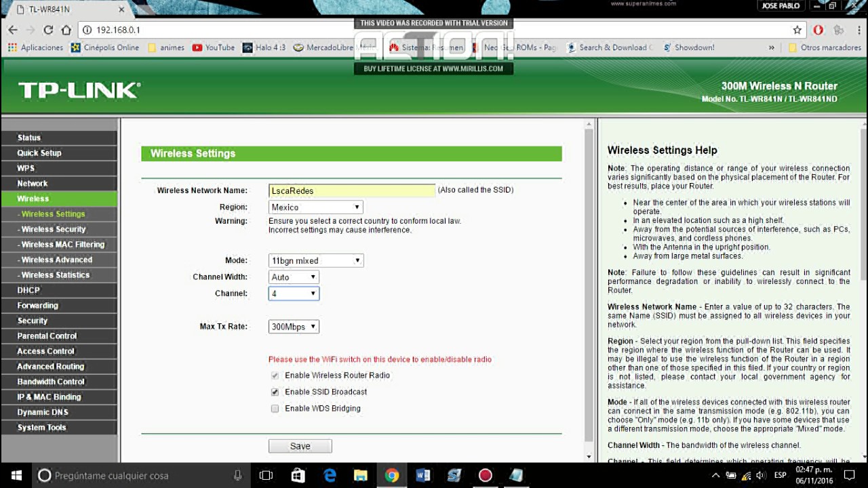The image size is (868, 488).
Task: Click red recording app taskbar icon
Action: tap(485, 475)
